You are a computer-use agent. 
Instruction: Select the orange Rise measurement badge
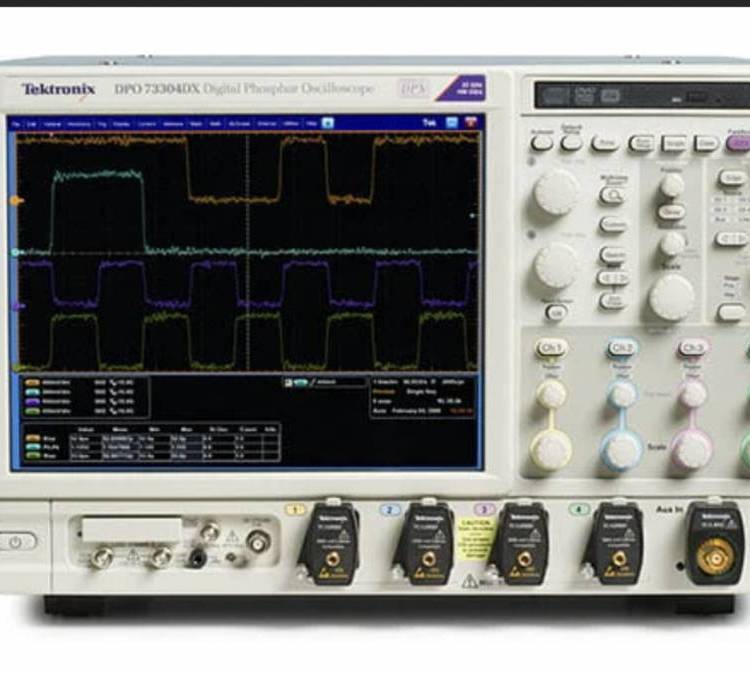tap(33, 438)
